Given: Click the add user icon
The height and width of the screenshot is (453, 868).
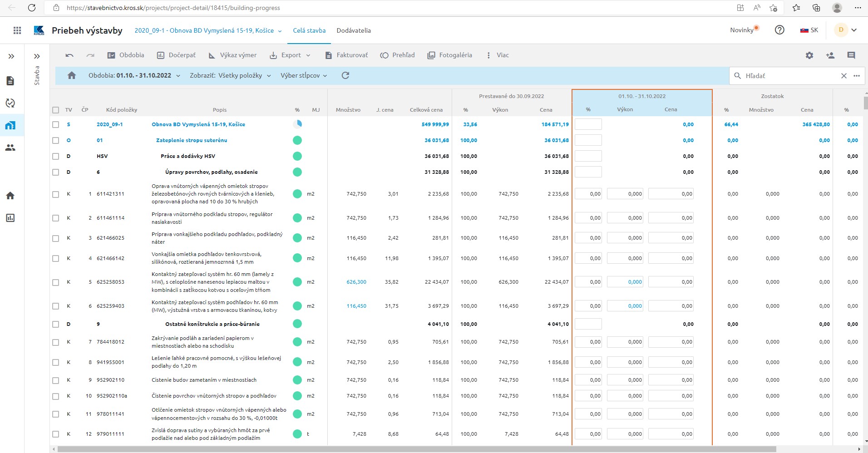Looking at the screenshot, I should [830, 55].
